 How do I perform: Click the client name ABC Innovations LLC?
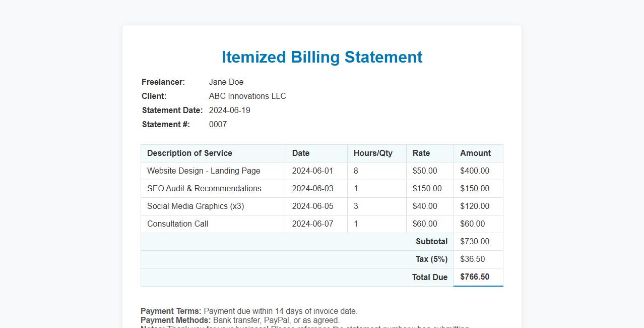tap(247, 96)
